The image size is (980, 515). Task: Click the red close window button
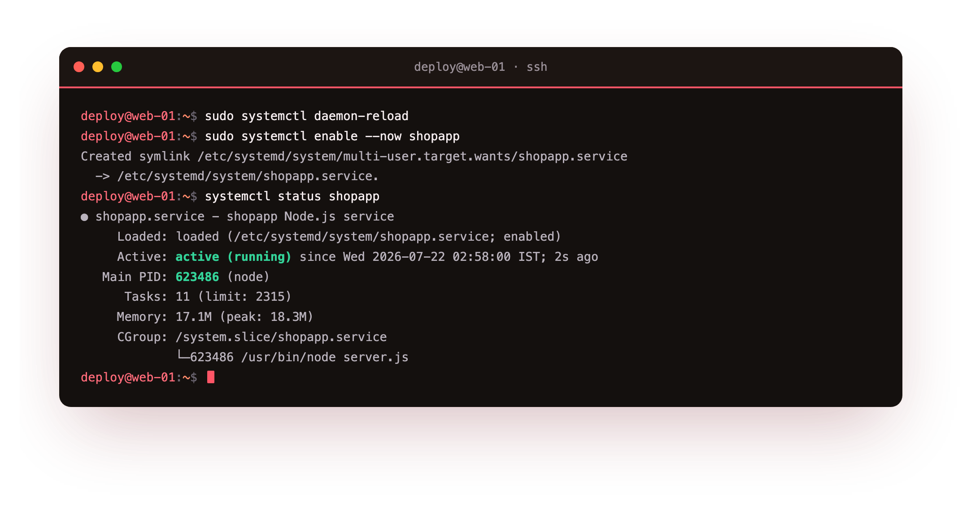click(79, 67)
